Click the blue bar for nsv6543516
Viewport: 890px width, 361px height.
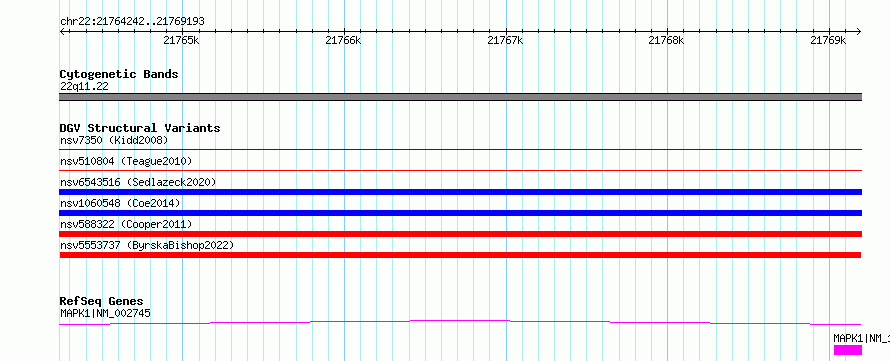(460, 192)
